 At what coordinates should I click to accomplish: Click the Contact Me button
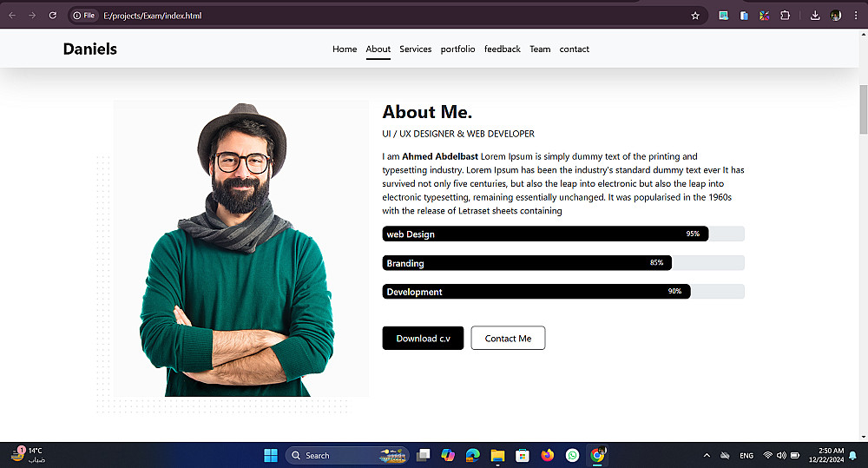[508, 338]
